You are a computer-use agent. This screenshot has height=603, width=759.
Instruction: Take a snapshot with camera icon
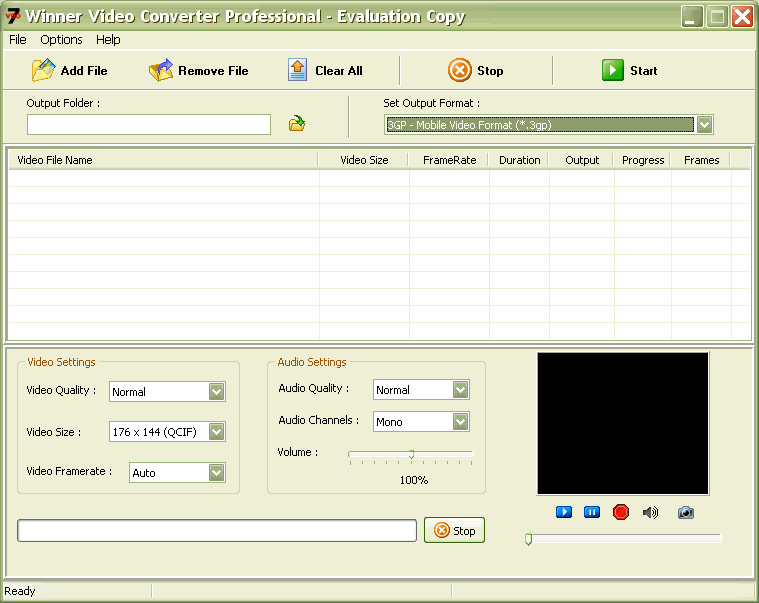(686, 512)
